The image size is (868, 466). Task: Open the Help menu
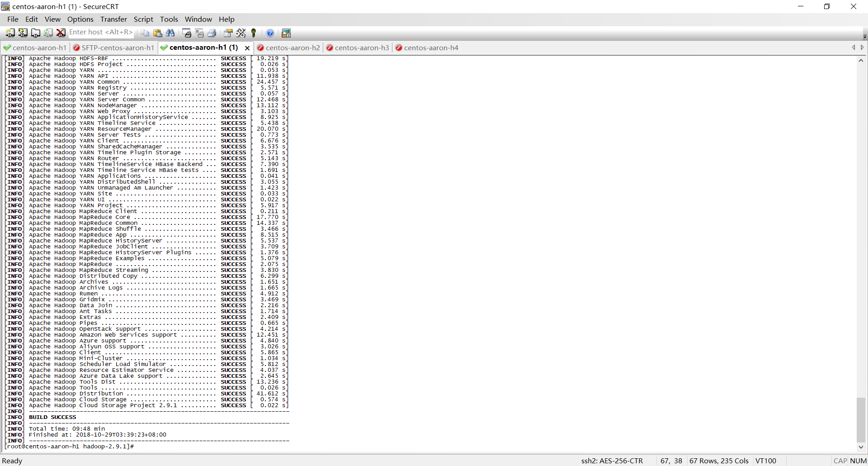pos(226,19)
